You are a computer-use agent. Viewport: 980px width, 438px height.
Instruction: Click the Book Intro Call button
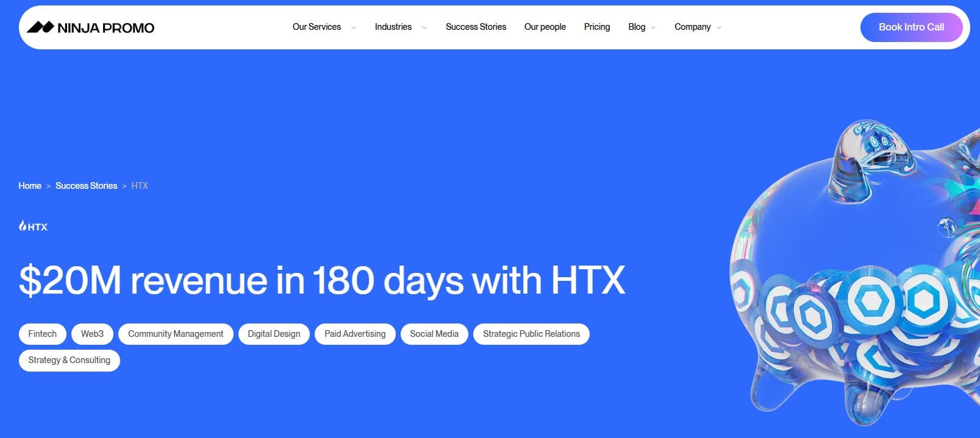pyautogui.click(x=911, y=27)
